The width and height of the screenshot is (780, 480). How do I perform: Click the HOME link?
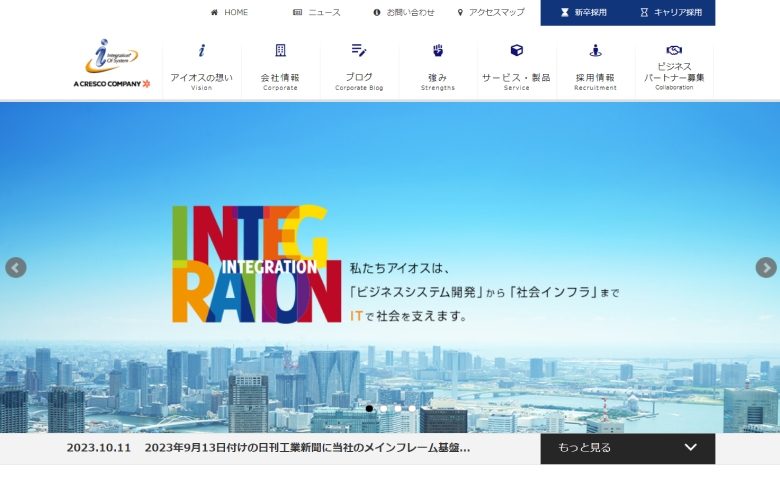pos(236,12)
